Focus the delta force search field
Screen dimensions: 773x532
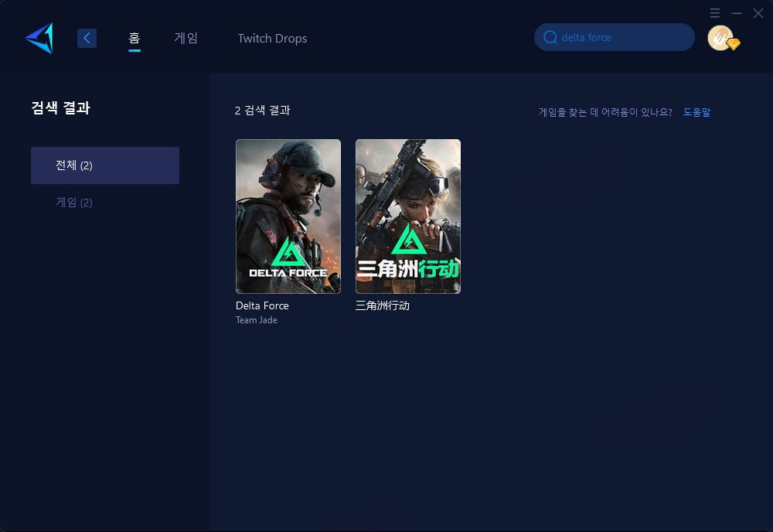pos(615,37)
